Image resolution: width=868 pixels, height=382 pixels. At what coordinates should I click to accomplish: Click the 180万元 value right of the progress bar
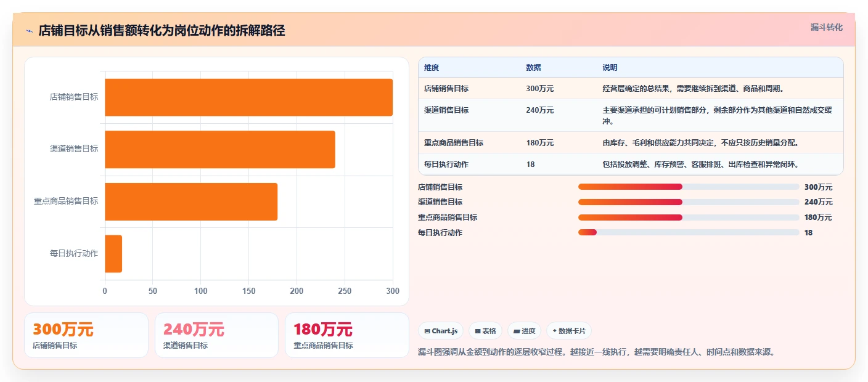818,217
